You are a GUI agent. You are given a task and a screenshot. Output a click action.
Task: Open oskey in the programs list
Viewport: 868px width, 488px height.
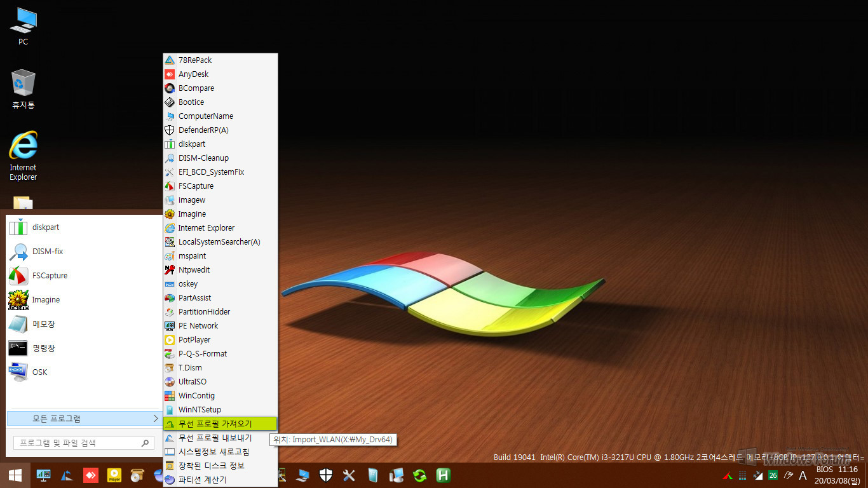tap(220, 284)
